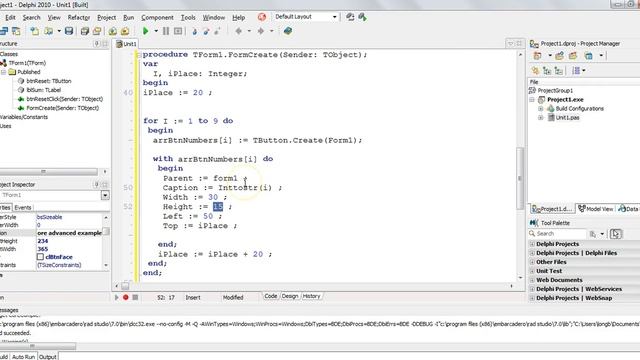
Task: Click the Step Over debug icon
Action: tap(206, 31)
